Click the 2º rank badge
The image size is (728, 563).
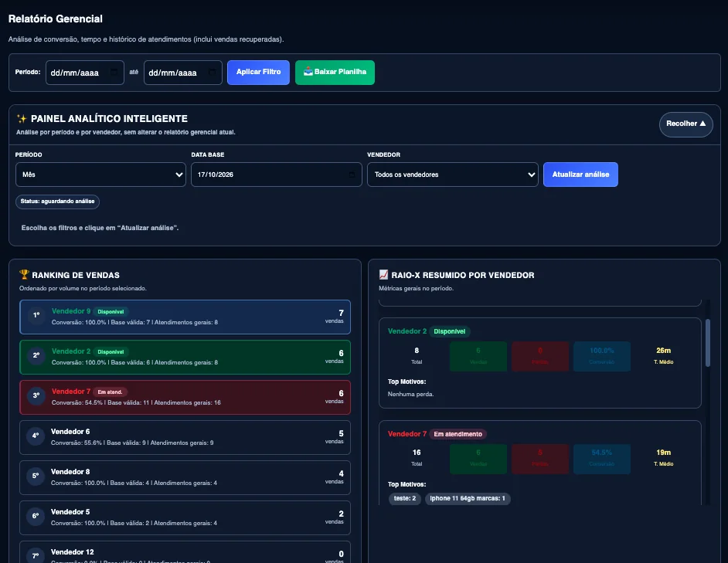tap(36, 355)
